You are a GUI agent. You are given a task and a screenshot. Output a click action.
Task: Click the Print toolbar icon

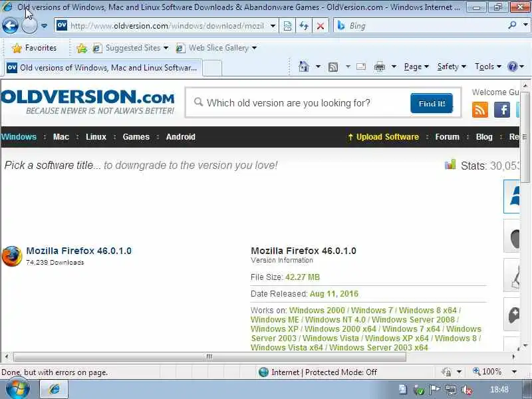click(x=379, y=67)
